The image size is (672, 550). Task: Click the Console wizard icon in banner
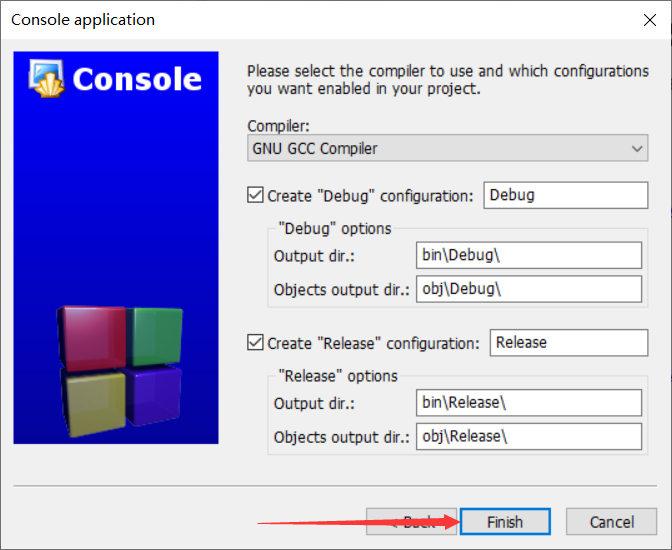coord(47,78)
